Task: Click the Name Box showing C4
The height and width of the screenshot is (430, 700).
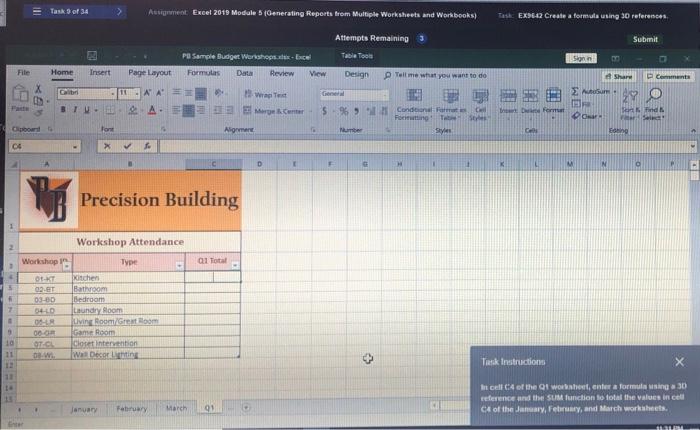Action: 44,146
